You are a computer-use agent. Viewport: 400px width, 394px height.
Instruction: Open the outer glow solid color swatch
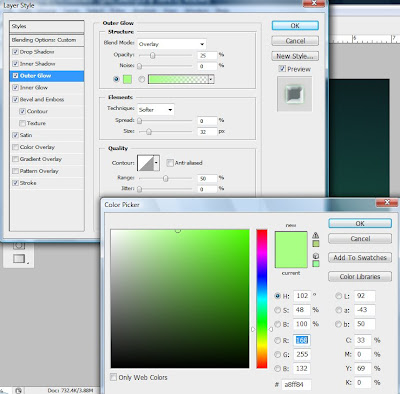(127, 79)
